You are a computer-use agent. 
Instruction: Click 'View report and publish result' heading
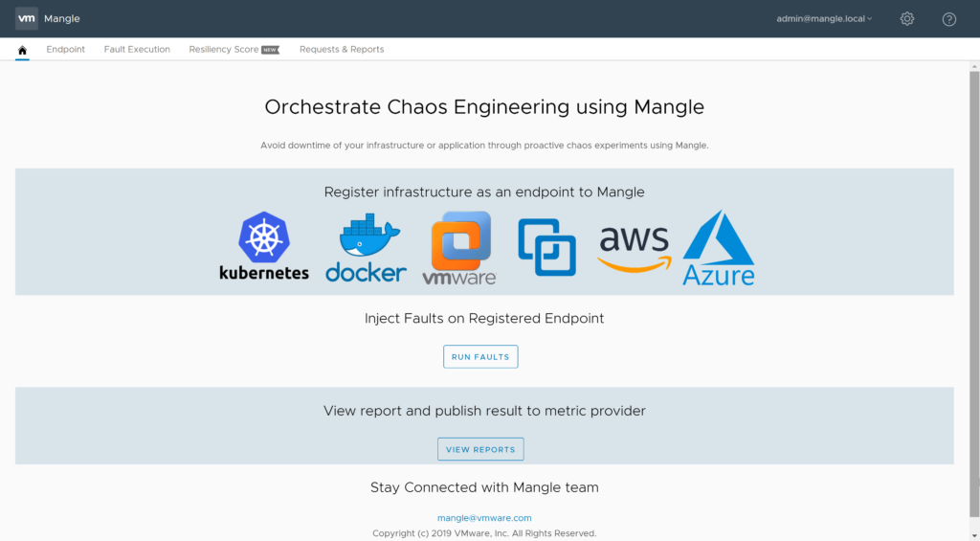click(484, 411)
